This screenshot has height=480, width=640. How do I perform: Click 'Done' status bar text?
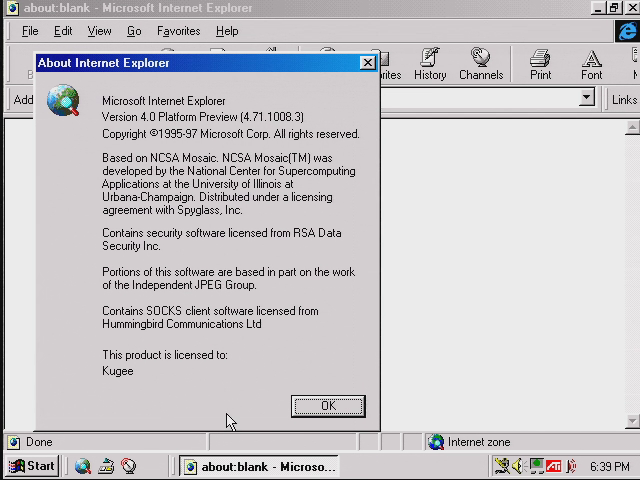[39, 442]
